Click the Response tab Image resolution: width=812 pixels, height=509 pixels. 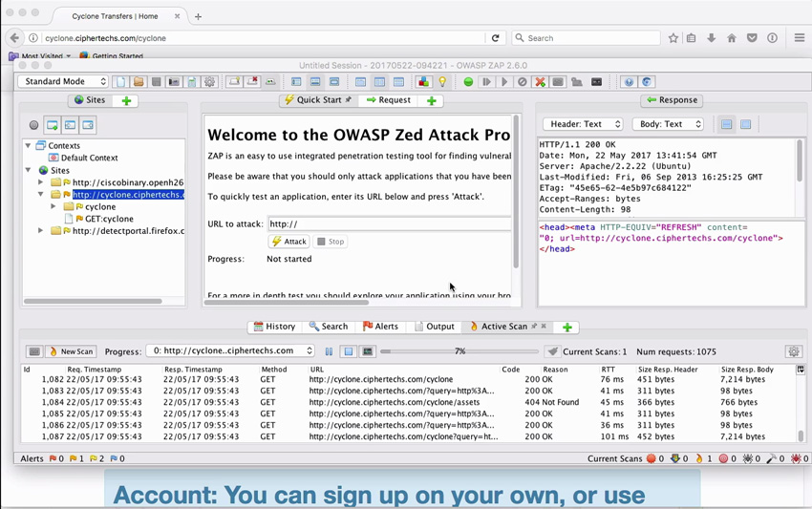point(672,100)
